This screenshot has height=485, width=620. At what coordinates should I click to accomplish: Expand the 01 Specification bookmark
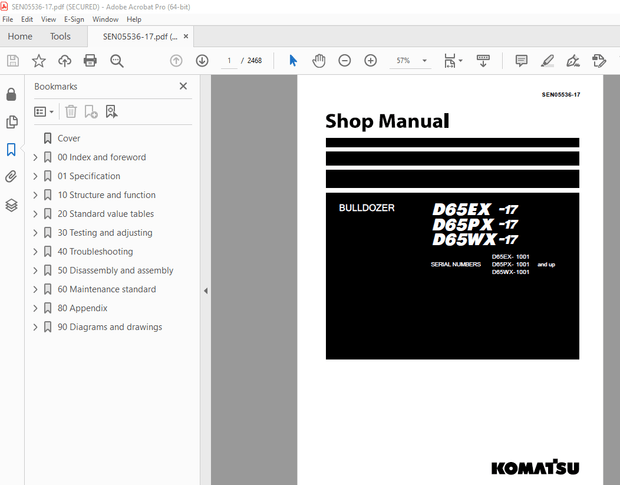[35, 176]
